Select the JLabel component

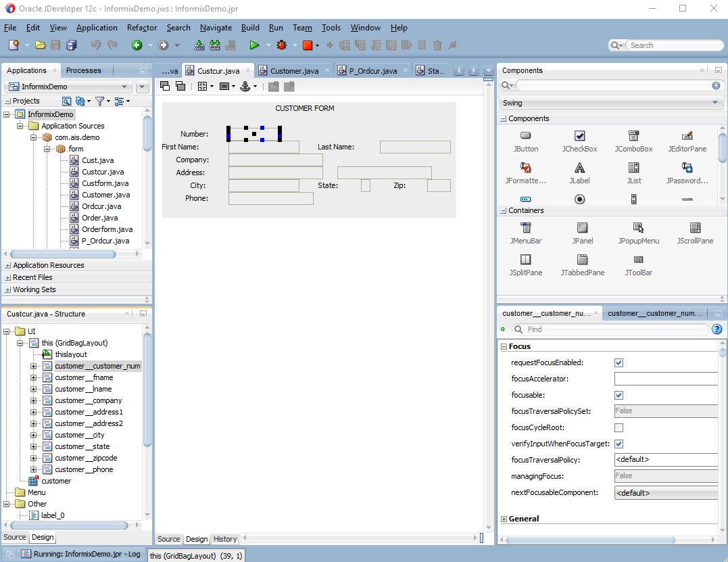pyautogui.click(x=579, y=173)
